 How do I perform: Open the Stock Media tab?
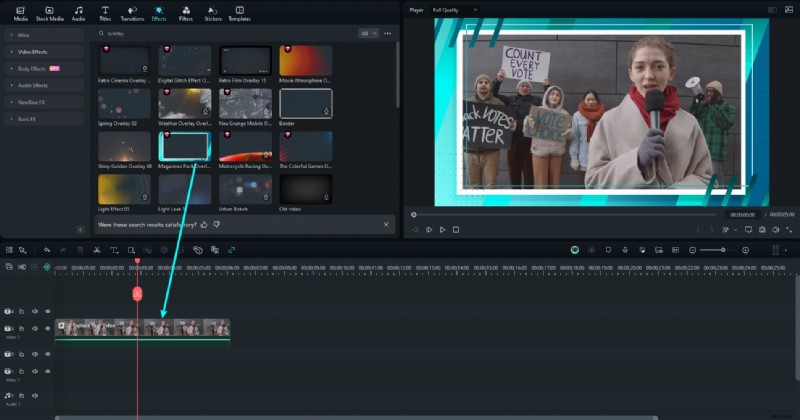[x=49, y=14]
